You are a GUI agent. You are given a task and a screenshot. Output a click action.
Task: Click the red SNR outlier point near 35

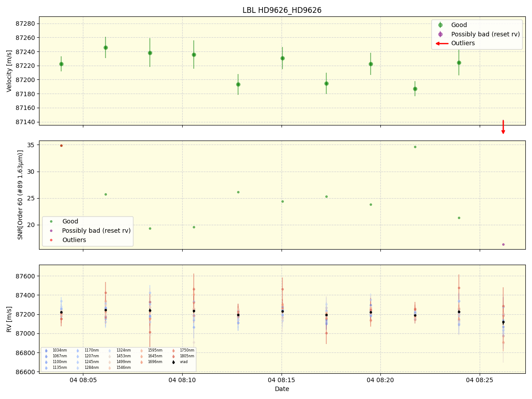point(61,145)
